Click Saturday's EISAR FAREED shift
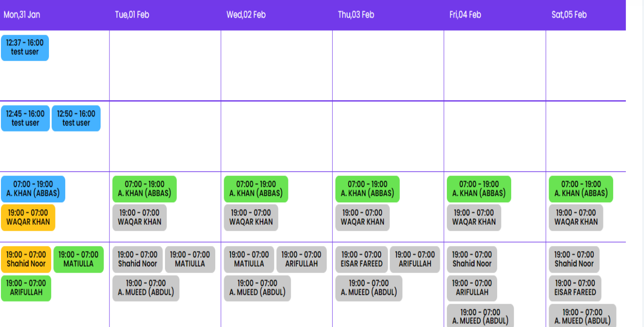 point(575,288)
